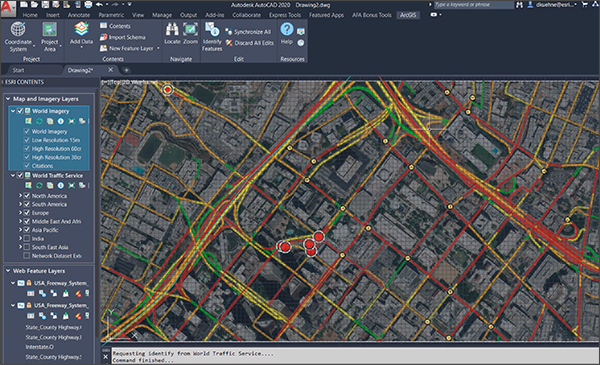Viewport: 600px width, 365px height.
Task: Expand the India node arrow
Action: pyautogui.click(x=20, y=238)
